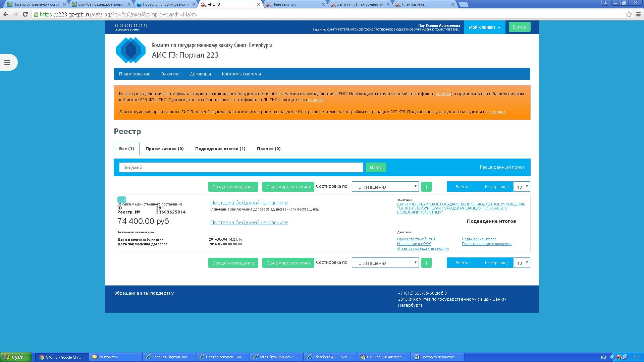Expand the МОЙ КАБИНЕТ dropdown
This screenshot has width=644, height=362.
click(484, 27)
